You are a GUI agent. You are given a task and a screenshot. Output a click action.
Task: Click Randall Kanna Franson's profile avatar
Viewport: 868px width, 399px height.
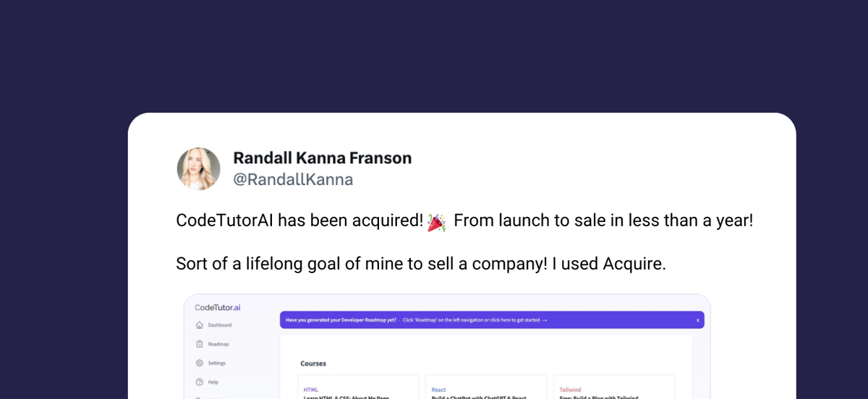199,169
